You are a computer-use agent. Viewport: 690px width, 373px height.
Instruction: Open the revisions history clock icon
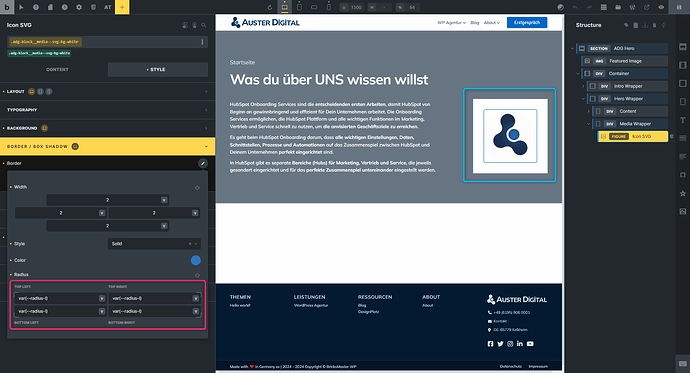click(x=65, y=7)
